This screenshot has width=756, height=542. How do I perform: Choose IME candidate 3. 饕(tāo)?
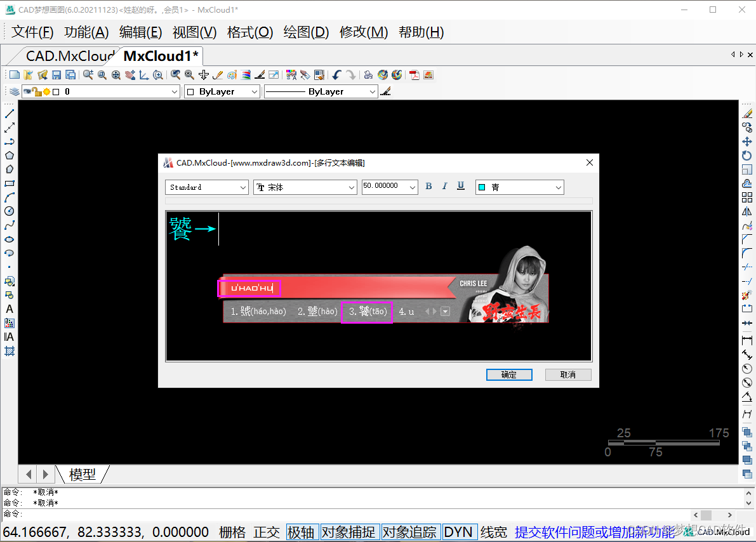pyautogui.click(x=368, y=312)
